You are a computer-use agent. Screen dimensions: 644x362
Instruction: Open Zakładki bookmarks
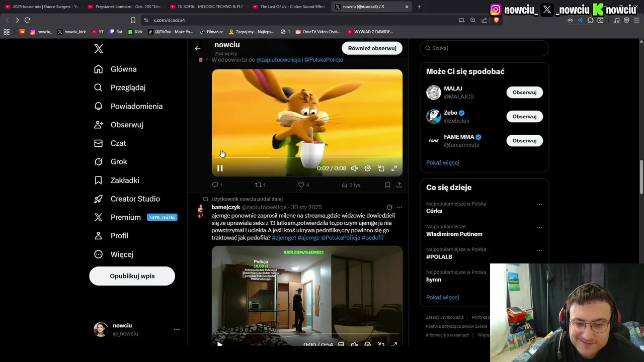(117, 180)
